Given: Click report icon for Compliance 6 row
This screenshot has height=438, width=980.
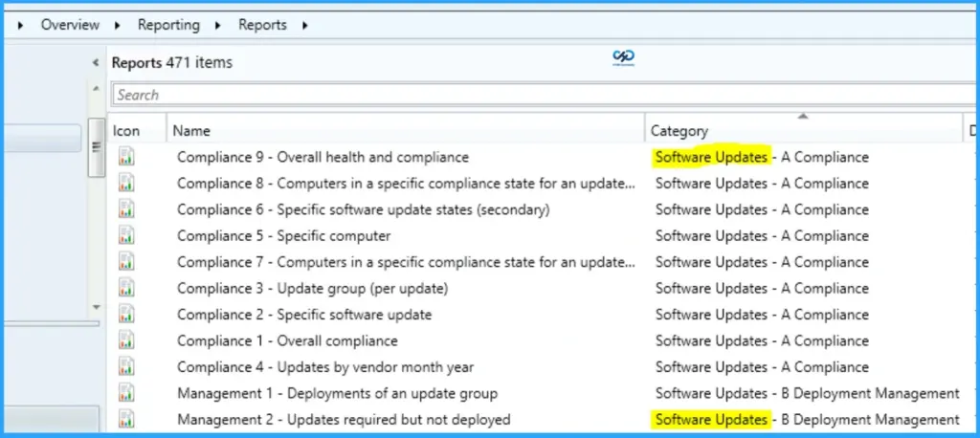Looking at the screenshot, I should [126, 209].
